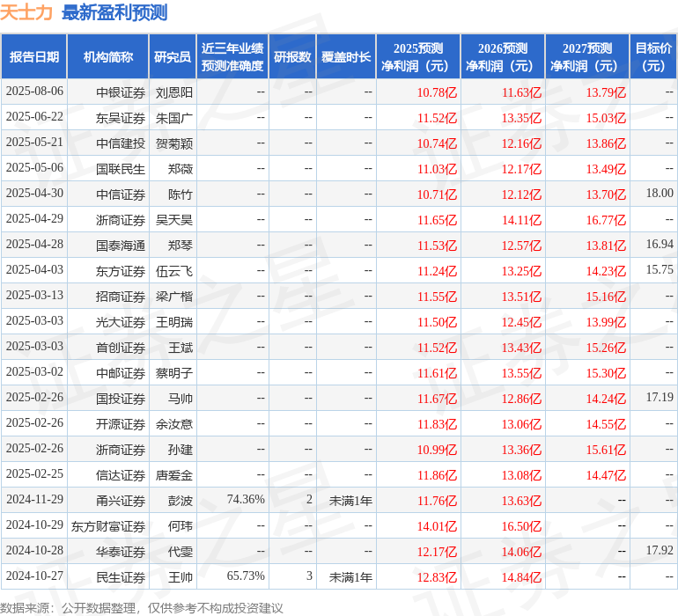Click the 10.78亿 profit forecast value

click(437, 92)
